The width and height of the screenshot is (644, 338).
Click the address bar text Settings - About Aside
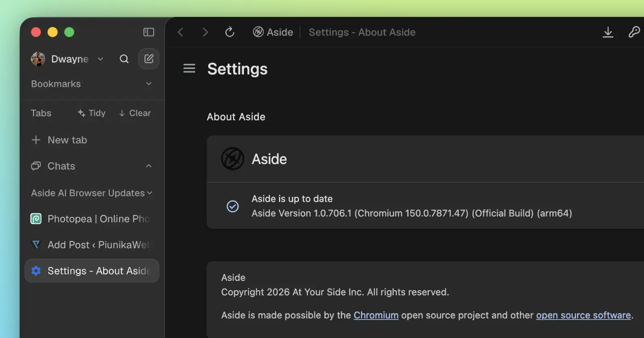tap(362, 32)
